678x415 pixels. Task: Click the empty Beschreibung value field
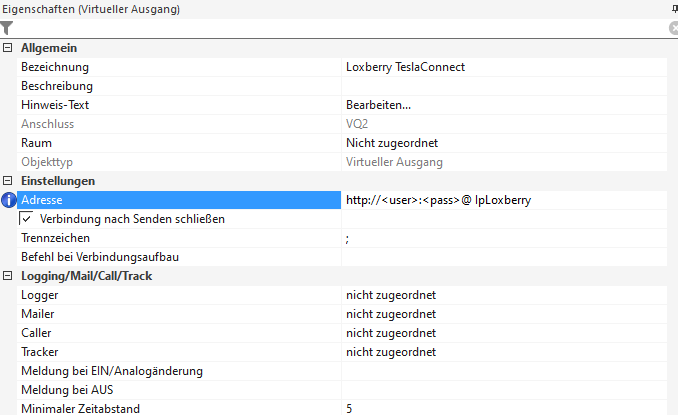pyautogui.click(x=504, y=86)
